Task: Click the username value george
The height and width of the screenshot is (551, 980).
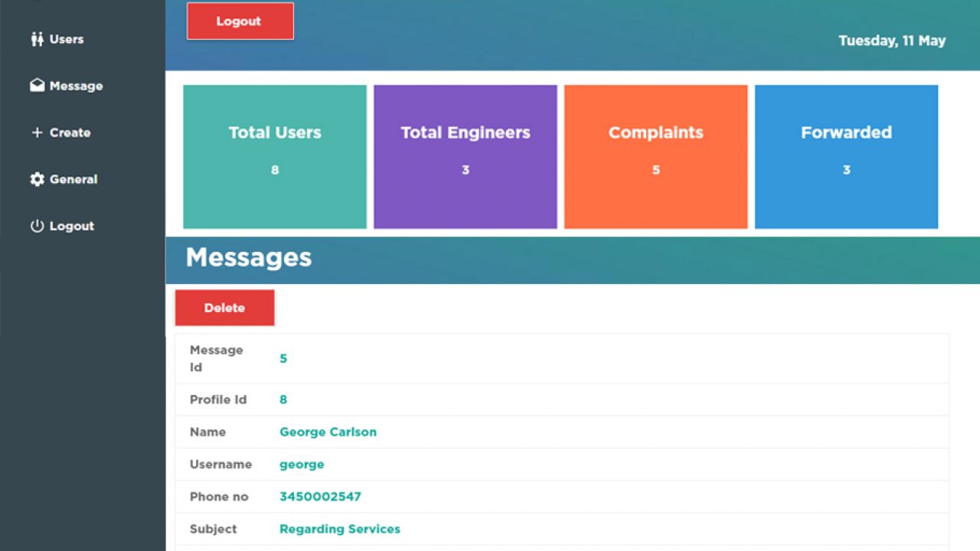Action: click(302, 464)
